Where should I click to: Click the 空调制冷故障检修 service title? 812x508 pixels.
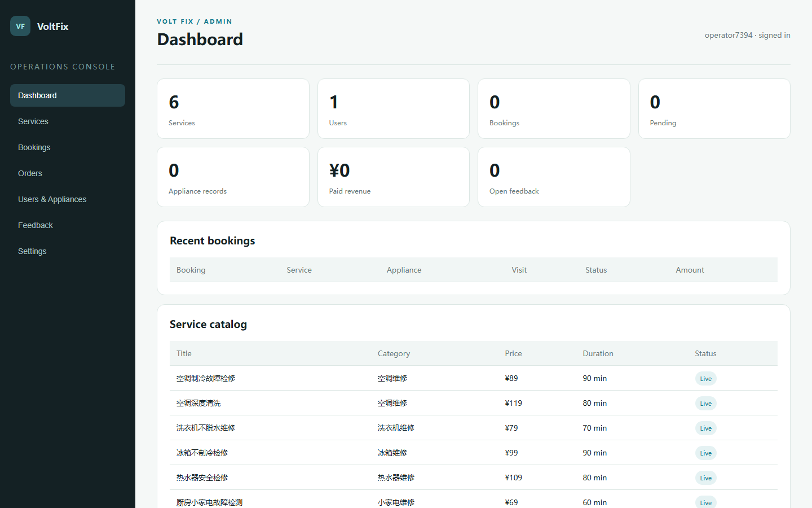[x=206, y=378]
